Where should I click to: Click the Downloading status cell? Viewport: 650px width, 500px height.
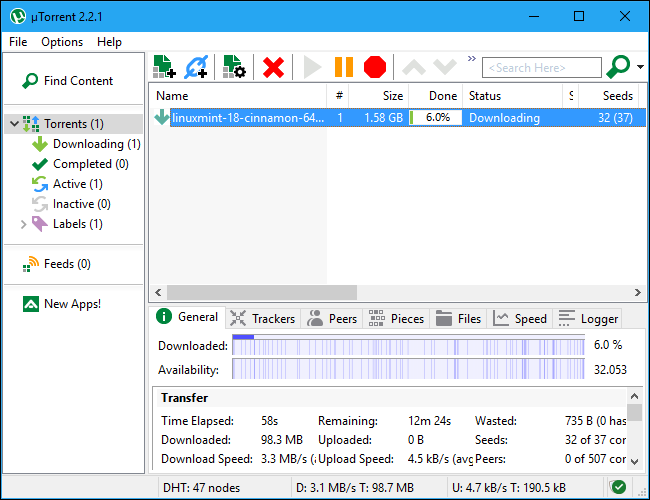pyautogui.click(x=504, y=118)
